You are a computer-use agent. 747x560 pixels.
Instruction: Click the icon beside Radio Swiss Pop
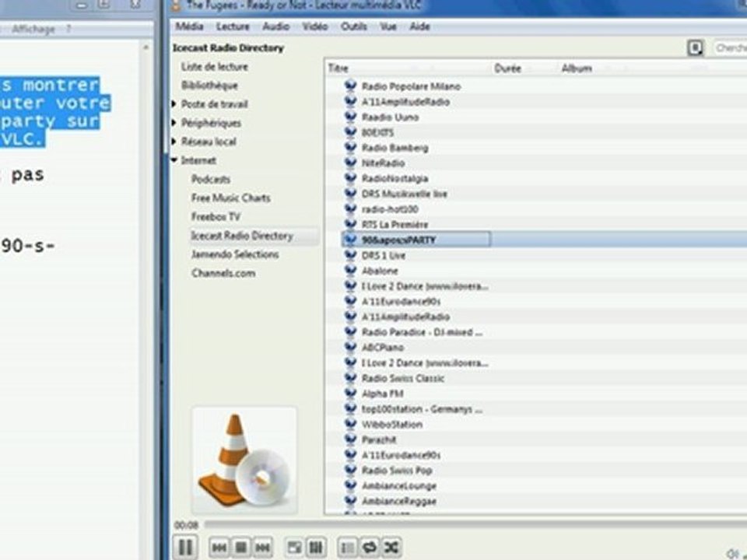tap(350, 470)
